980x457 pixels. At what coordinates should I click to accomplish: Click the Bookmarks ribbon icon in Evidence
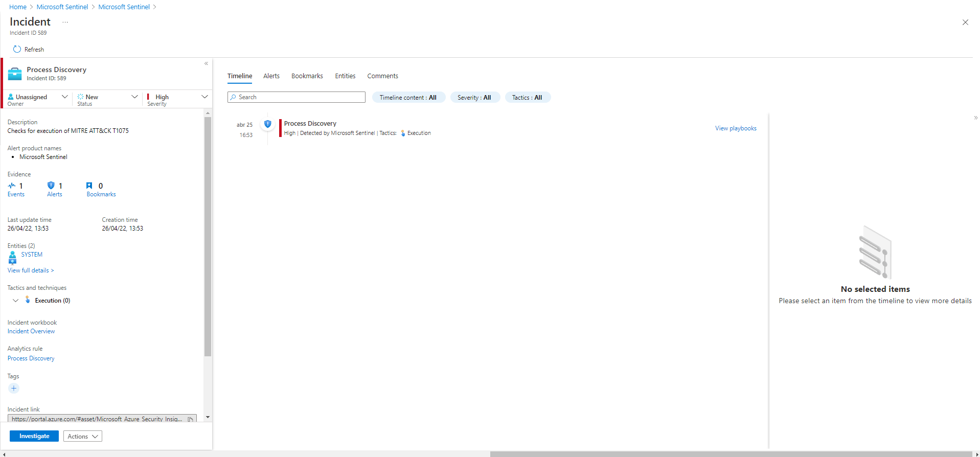tap(89, 186)
